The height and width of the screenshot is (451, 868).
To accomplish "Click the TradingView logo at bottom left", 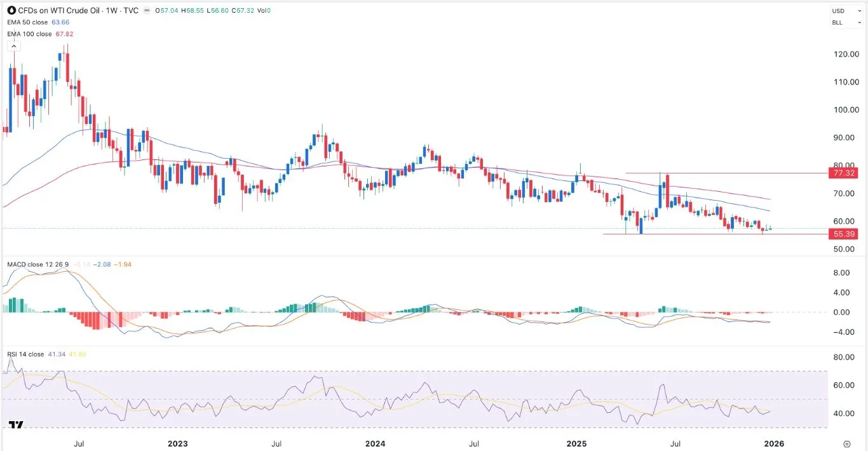I will [17, 426].
